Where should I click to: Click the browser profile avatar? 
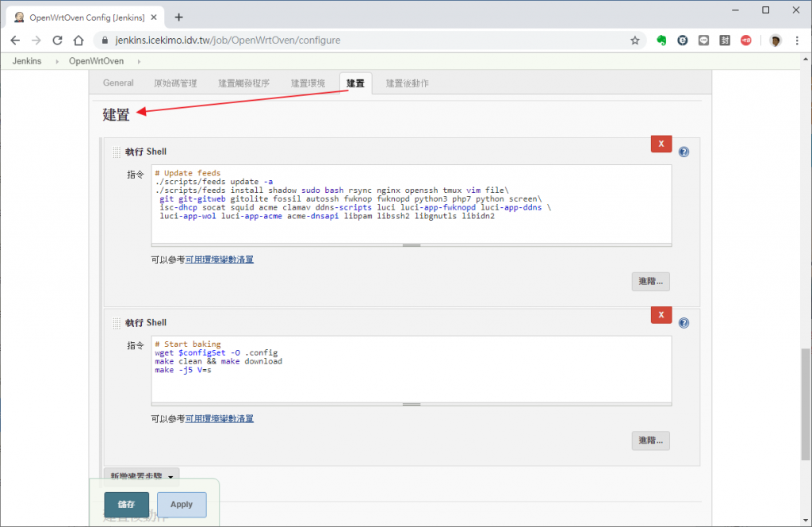click(776, 40)
